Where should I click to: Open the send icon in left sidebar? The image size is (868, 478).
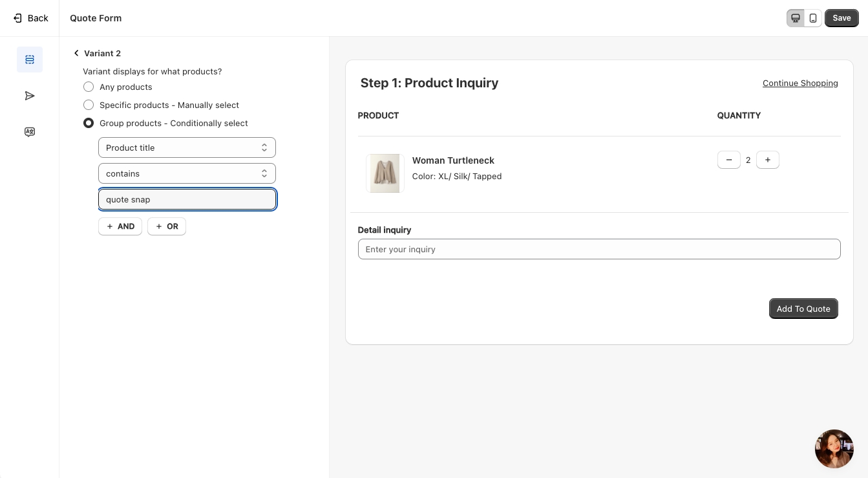pyautogui.click(x=30, y=96)
